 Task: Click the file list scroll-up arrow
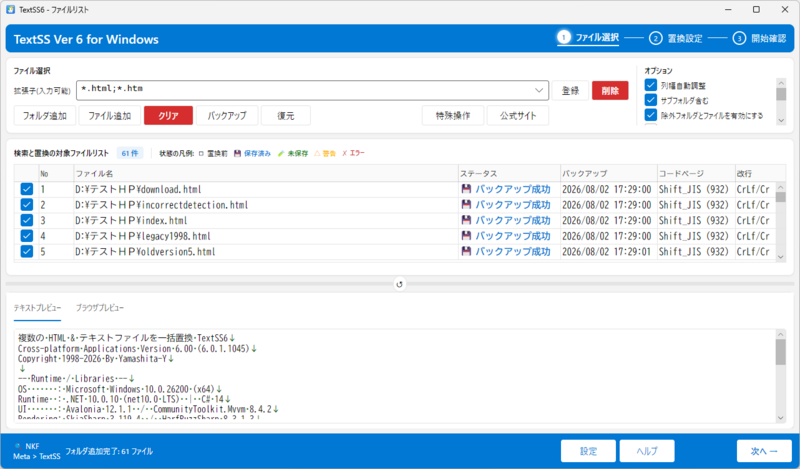781,186
